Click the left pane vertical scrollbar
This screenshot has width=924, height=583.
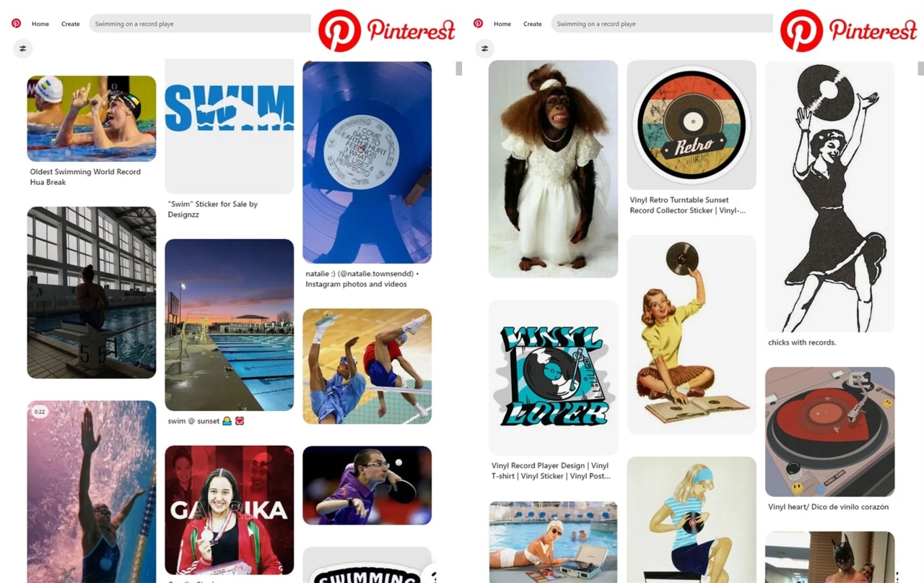(458, 68)
